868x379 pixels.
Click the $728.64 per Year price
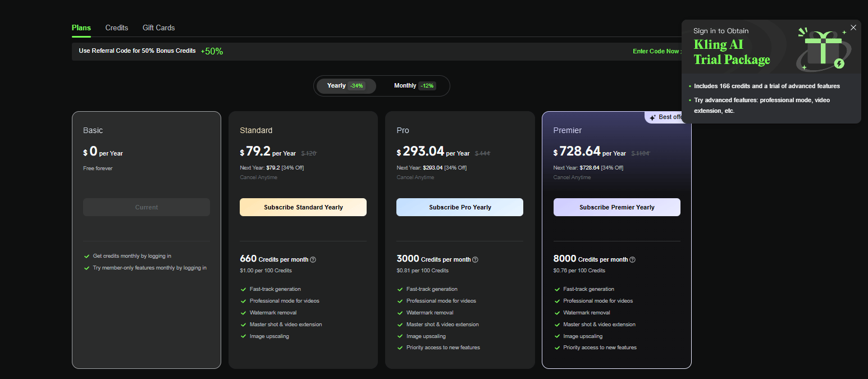click(x=590, y=152)
